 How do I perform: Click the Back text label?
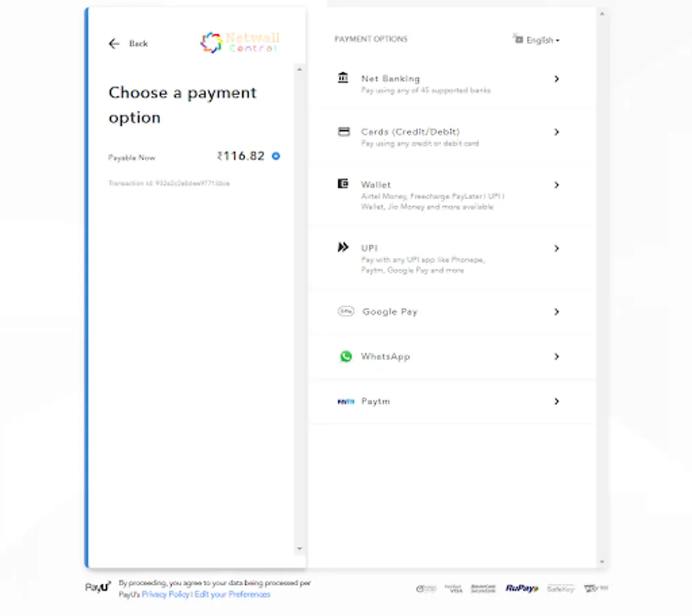click(138, 43)
